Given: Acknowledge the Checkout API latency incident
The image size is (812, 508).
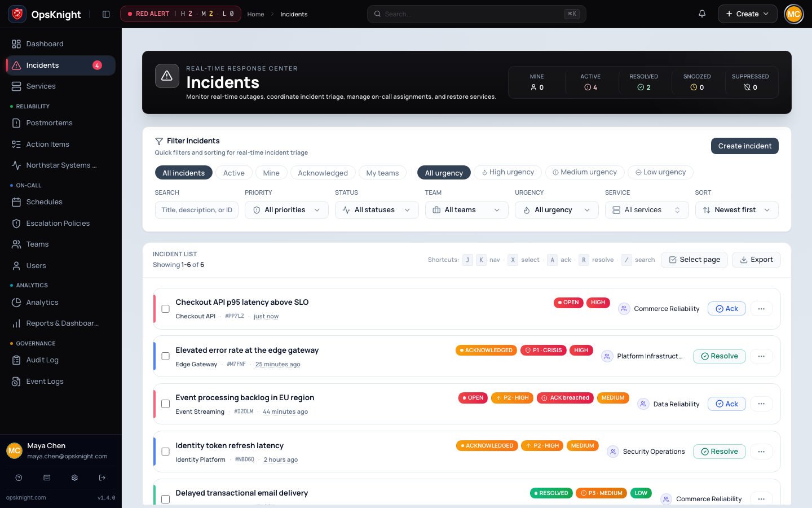Looking at the screenshot, I should (x=727, y=309).
